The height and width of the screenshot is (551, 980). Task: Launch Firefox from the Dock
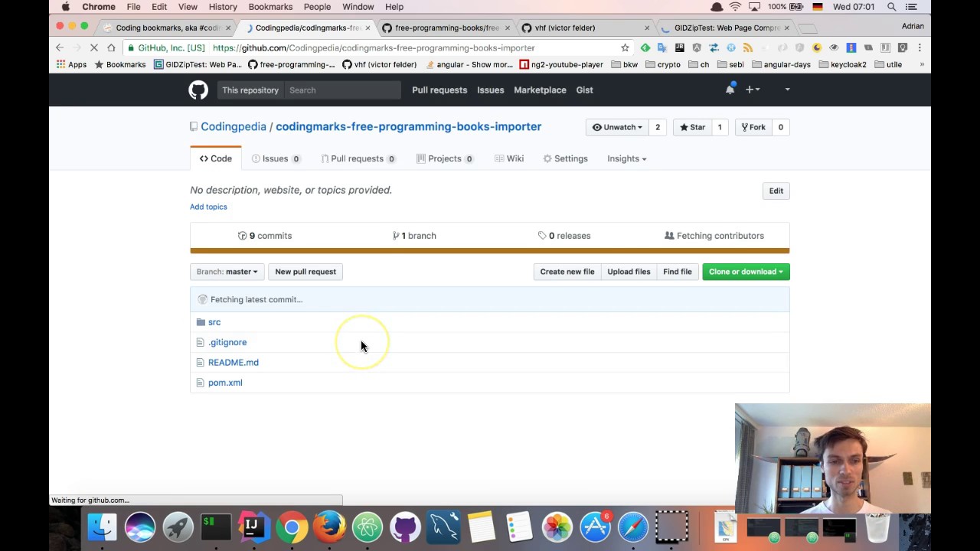pyautogui.click(x=330, y=527)
